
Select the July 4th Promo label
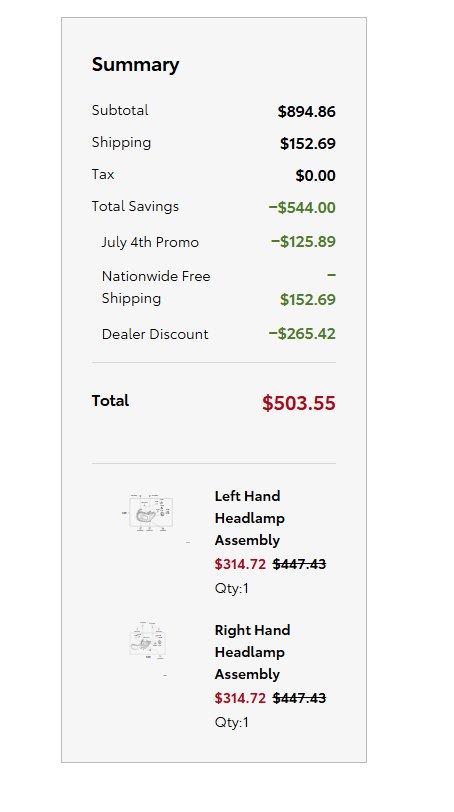[x=150, y=242]
